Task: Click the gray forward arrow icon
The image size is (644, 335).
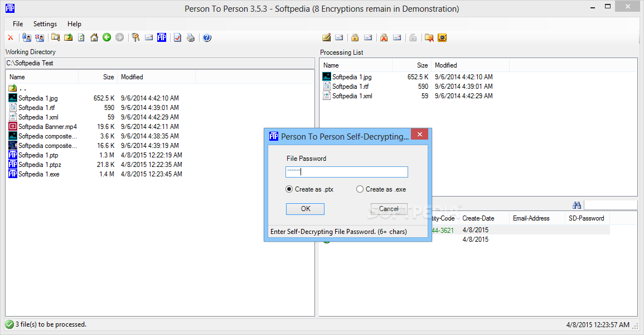Action: [x=119, y=38]
